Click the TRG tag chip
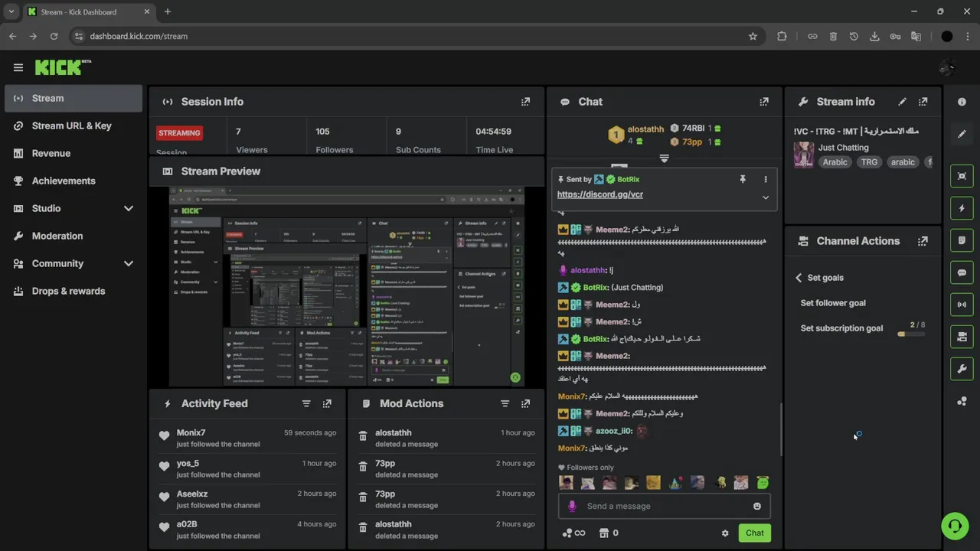The width and height of the screenshot is (980, 551). click(869, 162)
